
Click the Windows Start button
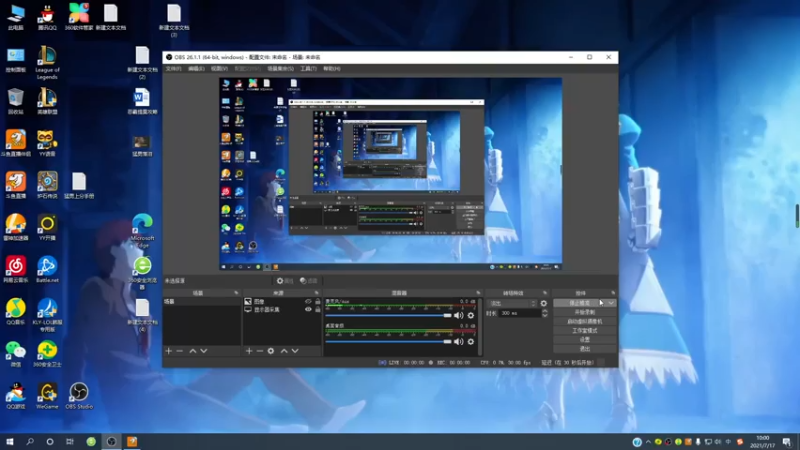10,441
